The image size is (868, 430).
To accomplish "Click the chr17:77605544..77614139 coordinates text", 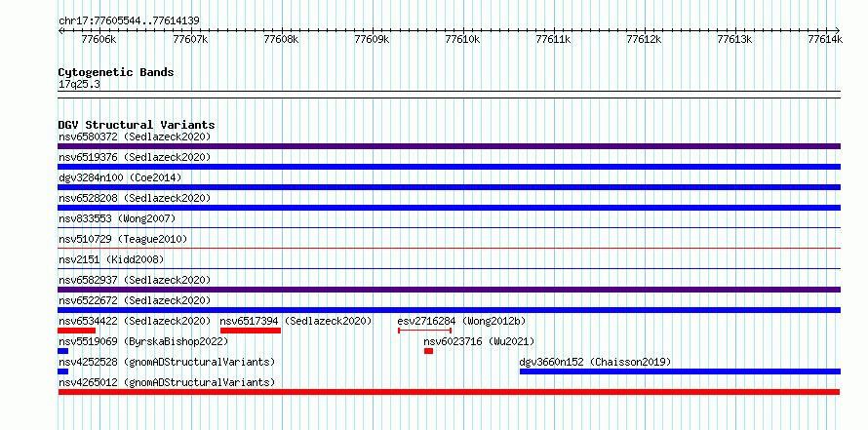I will click(129, 21).
